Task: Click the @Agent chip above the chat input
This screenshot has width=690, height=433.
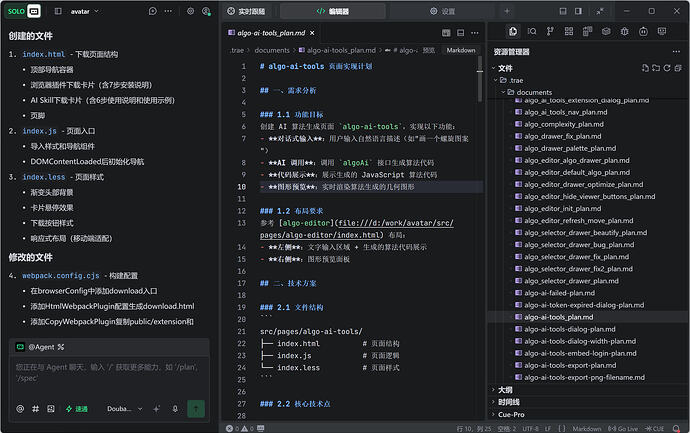Action: click(40, 347)
